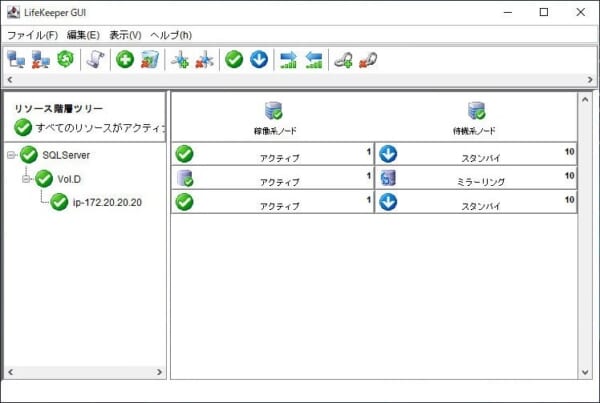The image size is (600, 403).
Task: Click the Delete Communication Path icon
Action: (204, 59)
